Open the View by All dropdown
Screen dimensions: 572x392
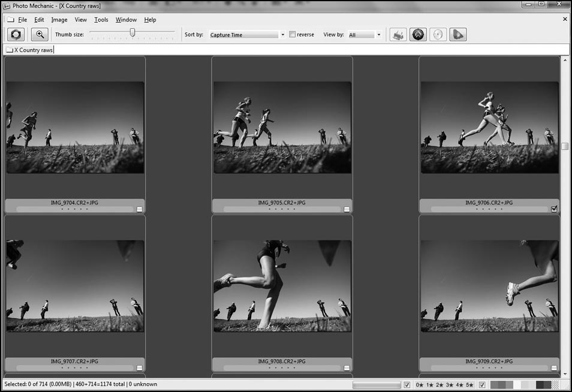point(365,35)
